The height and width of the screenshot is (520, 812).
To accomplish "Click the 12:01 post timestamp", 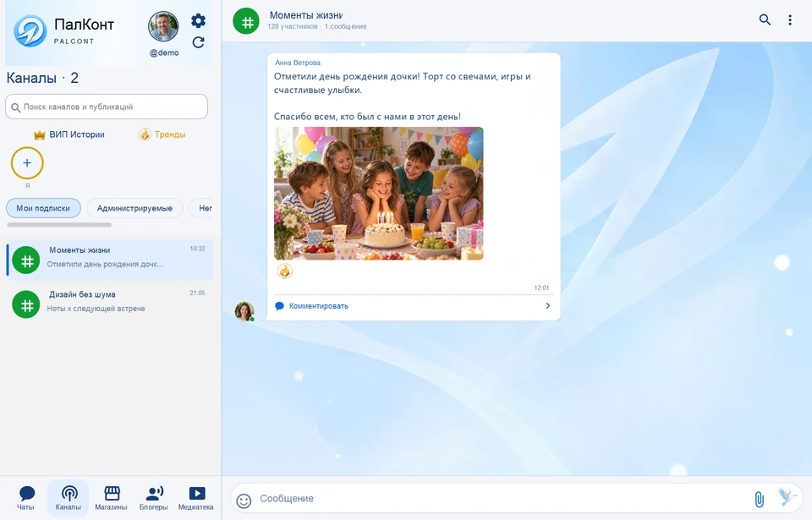I will point(541,288).
